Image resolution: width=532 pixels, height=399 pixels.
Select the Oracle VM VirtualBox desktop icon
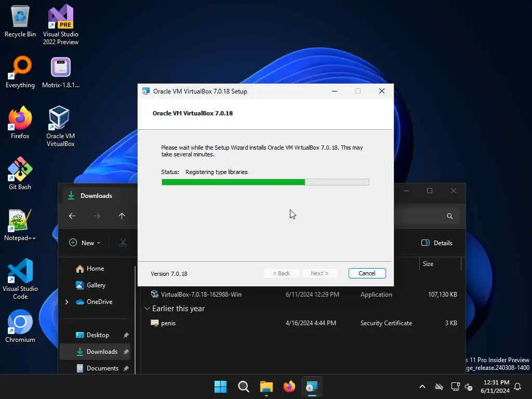click(60, 126)
